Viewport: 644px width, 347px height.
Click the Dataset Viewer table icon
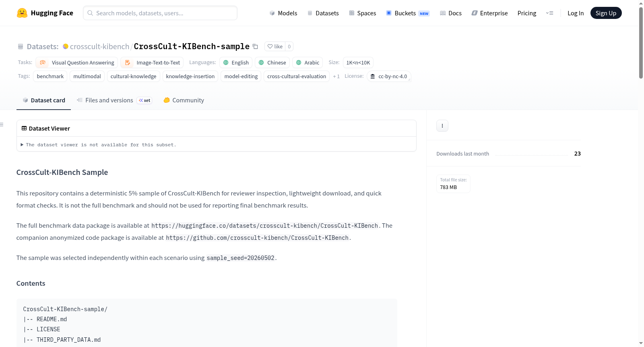tap(24, 128)
